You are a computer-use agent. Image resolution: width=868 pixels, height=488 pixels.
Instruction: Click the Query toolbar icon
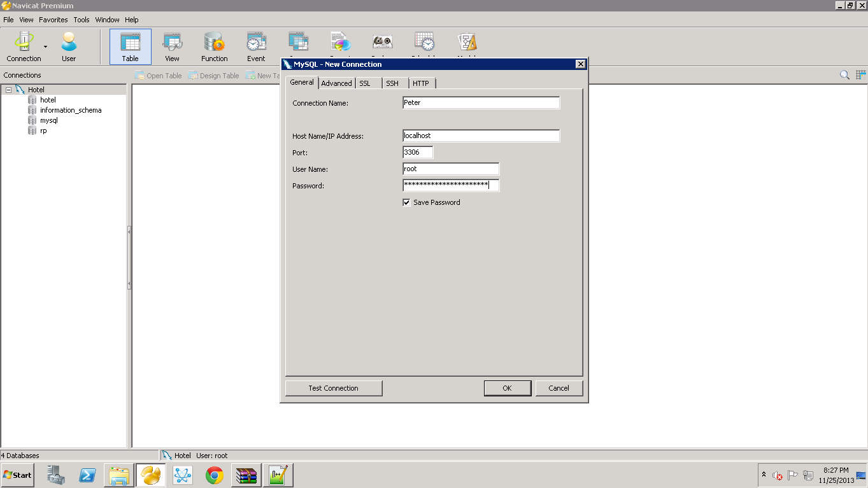[298, 43]
